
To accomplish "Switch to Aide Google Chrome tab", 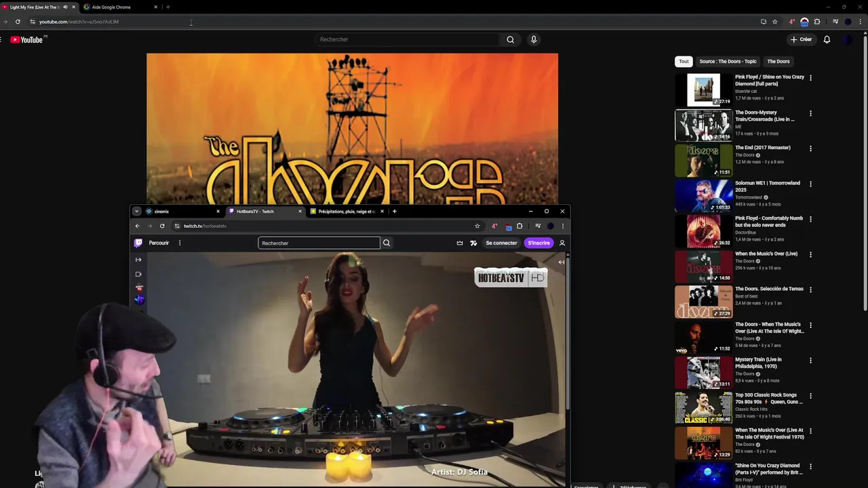I will point(111,7).
